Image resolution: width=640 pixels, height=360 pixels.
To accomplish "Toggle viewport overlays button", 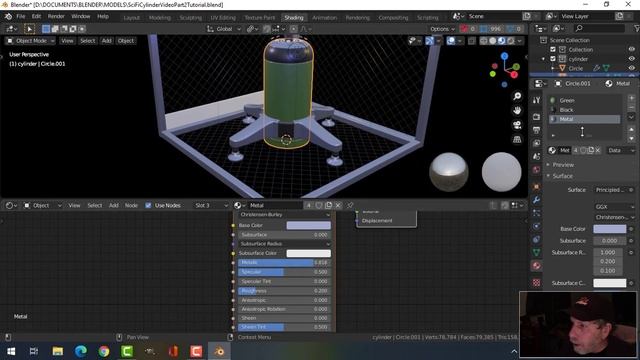I will 451,41.
